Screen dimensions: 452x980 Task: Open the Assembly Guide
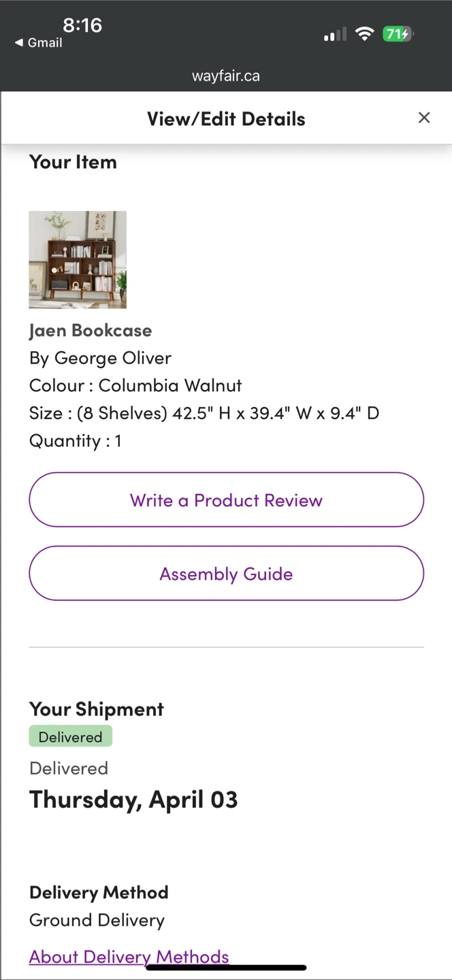coord(226,574)
